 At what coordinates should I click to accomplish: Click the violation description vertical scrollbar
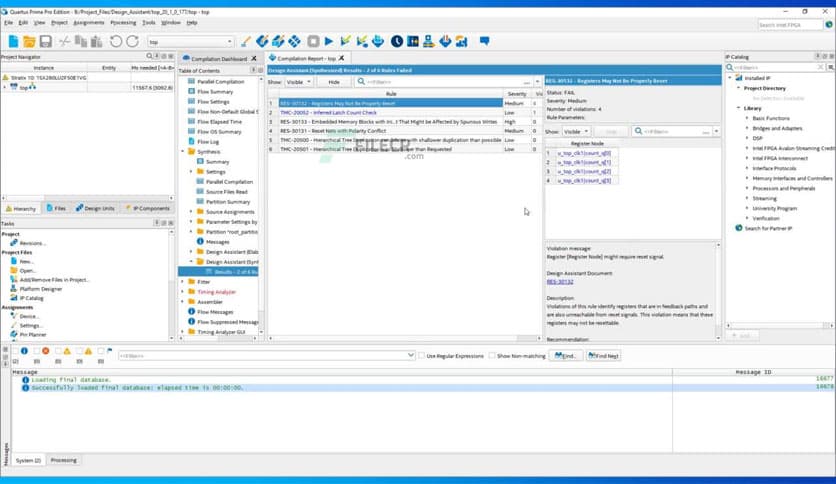[718, 291]
